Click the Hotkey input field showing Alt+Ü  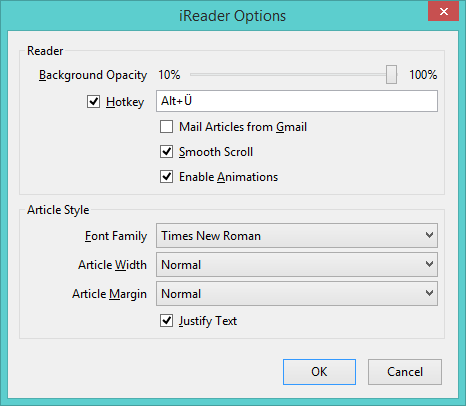[x=297, y=101]
